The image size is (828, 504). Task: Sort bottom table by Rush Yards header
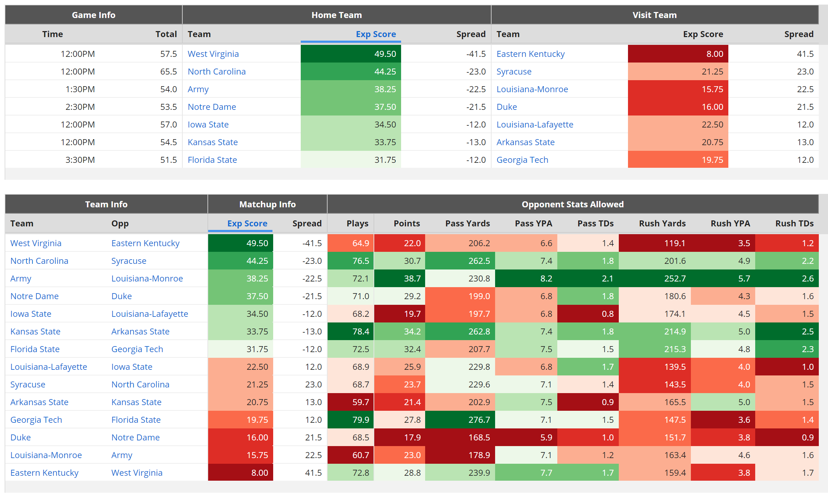(x=662, y=224)
